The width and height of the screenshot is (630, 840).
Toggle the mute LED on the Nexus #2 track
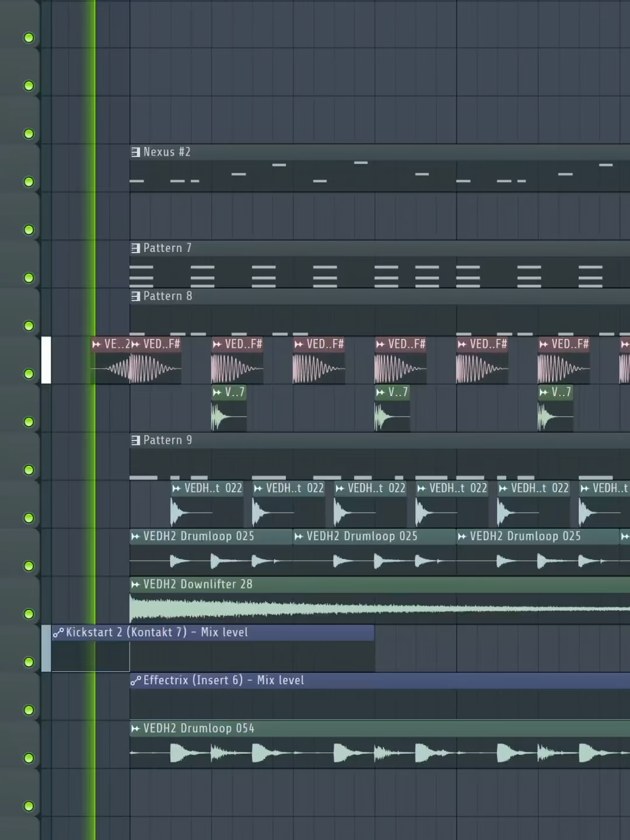click(x=29, y=181)
